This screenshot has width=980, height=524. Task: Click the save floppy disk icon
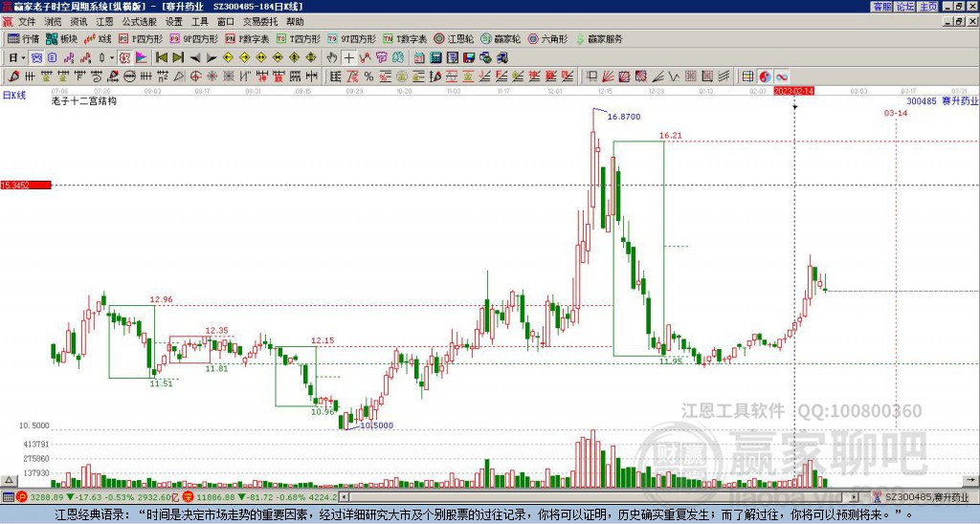tap(469, 58)
